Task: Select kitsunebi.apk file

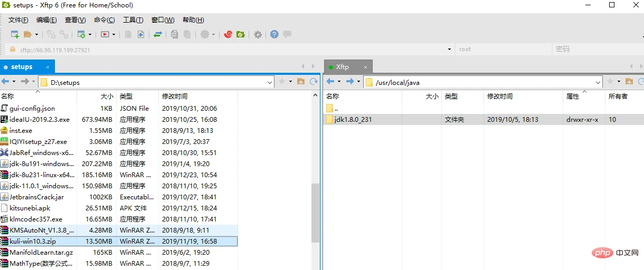Action: click(119, 208)
